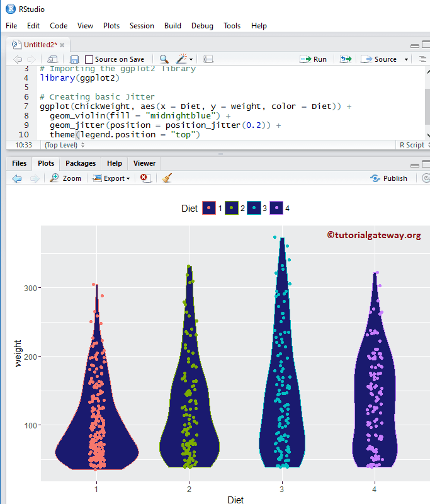Image resolution: width=430 pixels, height=504 pixels.
Task: Switch to the Packages tab
Action: pyautogui.click(x=81, y=163)
